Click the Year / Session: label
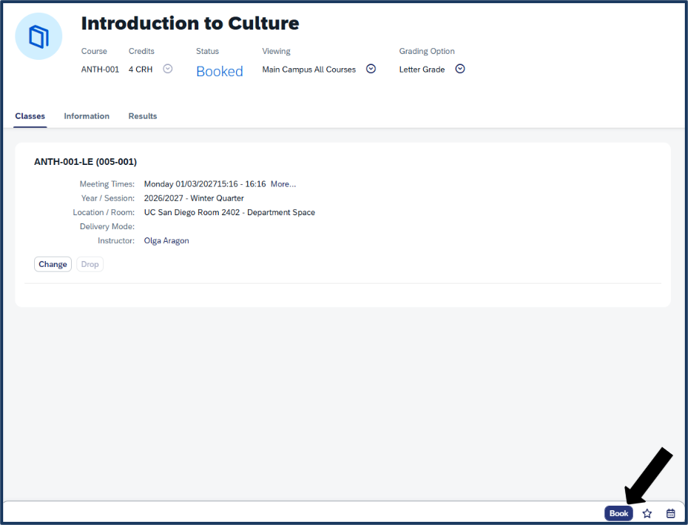 108,198
